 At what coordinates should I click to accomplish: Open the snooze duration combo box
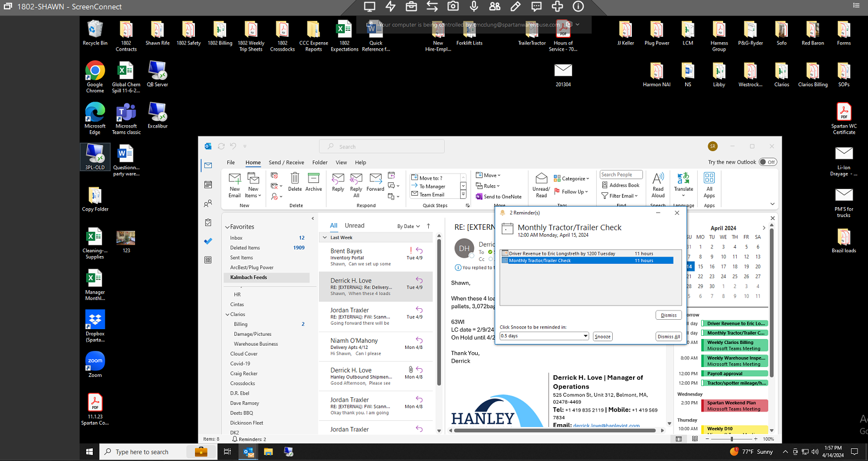click(544, 336)
